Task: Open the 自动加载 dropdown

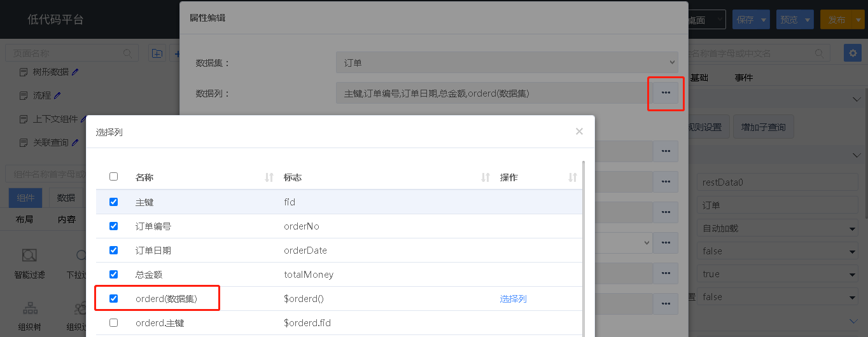Action: pyautogui.click(x=780, y=228)
